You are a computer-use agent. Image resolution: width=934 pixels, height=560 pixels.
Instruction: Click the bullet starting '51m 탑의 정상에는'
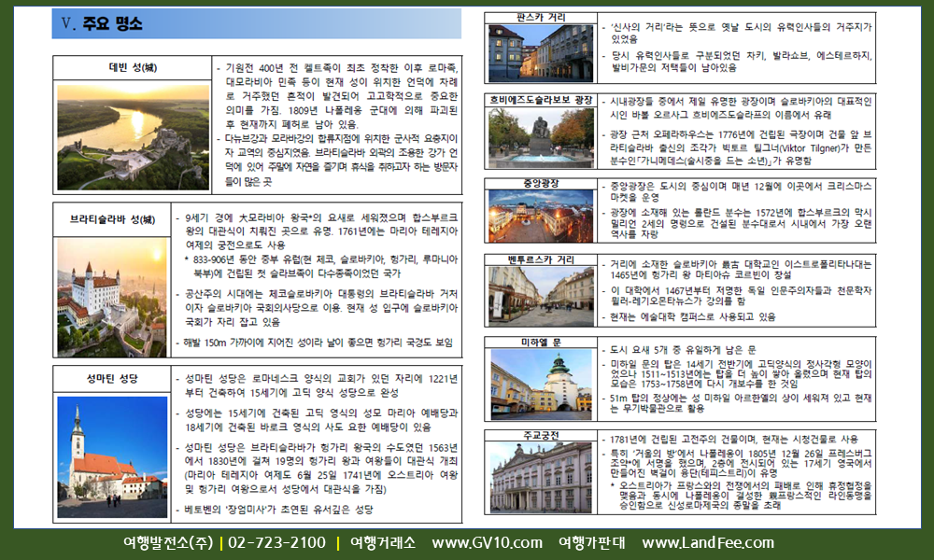click(x=736, y=403)
